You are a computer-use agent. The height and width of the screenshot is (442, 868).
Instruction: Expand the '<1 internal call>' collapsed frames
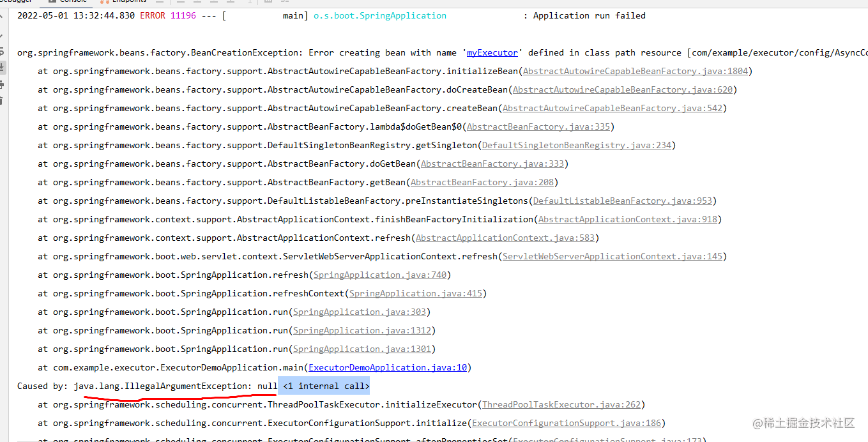point(324,386)
